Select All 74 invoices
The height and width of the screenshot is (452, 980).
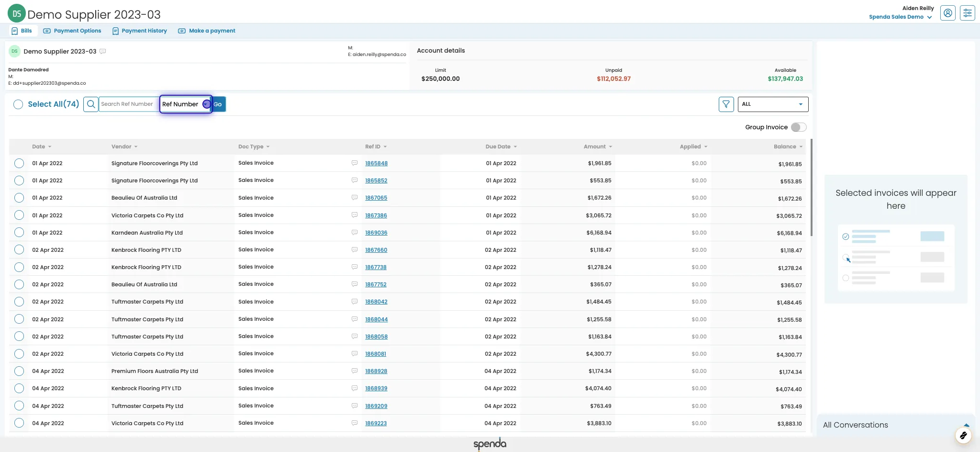click(x=19, y=104)
